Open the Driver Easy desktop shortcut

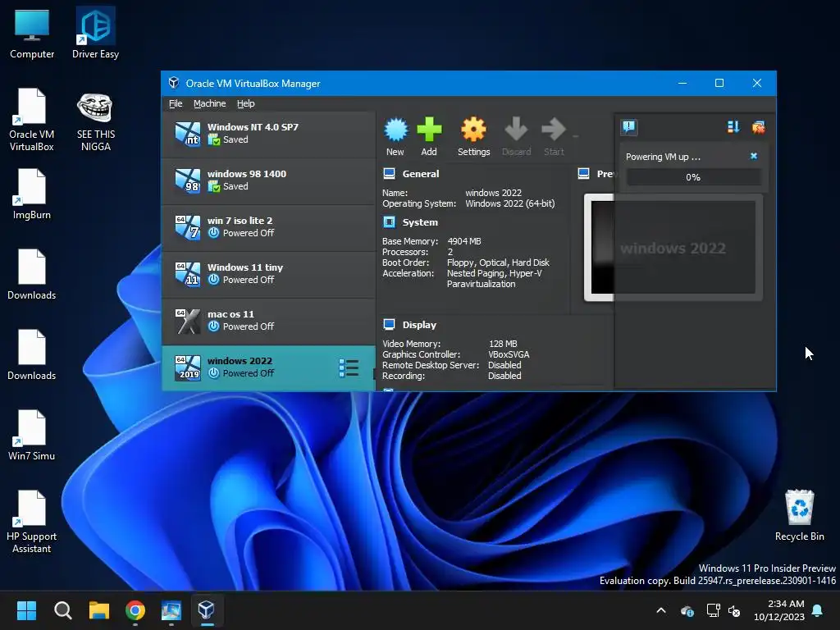(95, 34)
